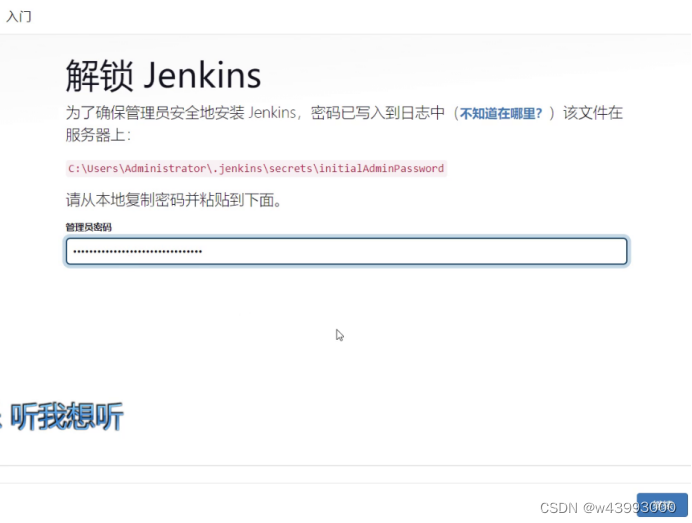The width and height of the screenshot is (692, 523).
Task: Click the '解锁 Jenkins' heading
Action: coord(163,76)
